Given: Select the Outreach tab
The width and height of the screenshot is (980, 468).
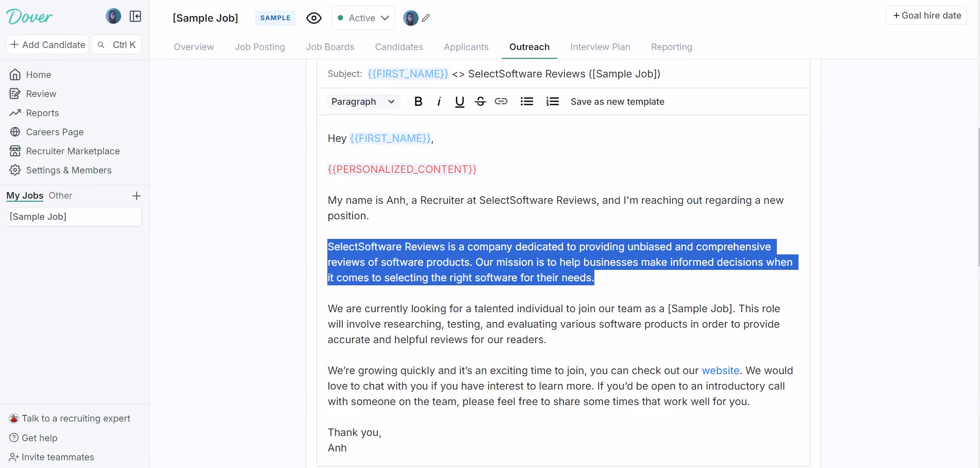Looking at the screenshot, I should point(529,47).
